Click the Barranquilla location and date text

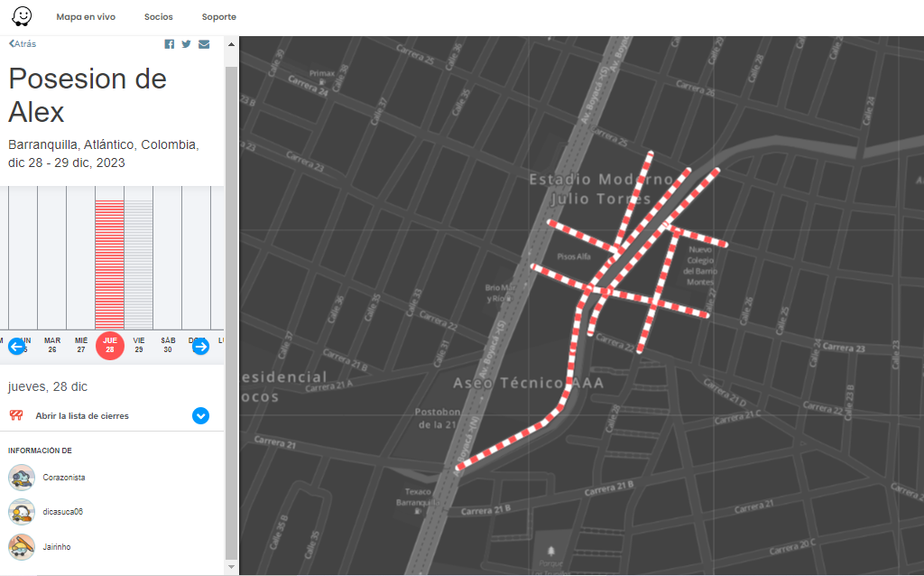[104, 153]
